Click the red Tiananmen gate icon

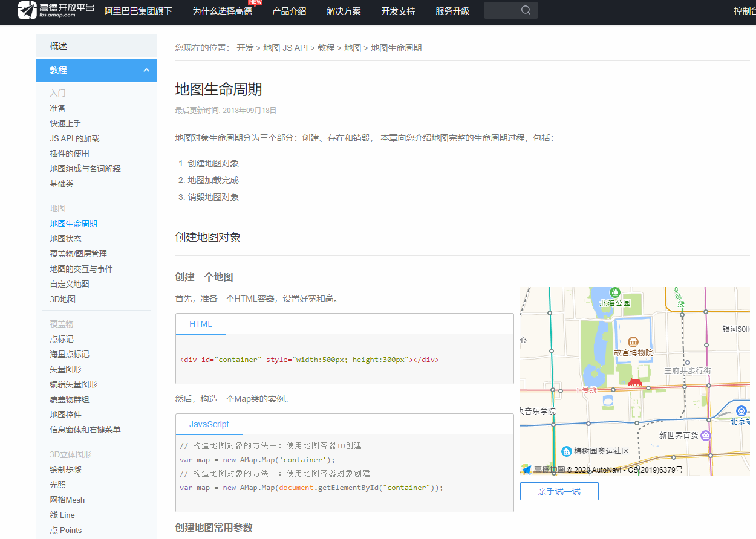(x=634, y=382)
